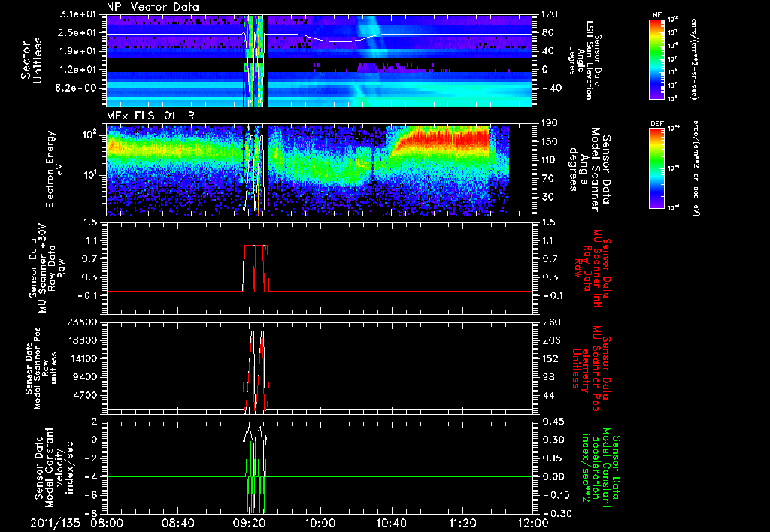
Task: Click the 260 telemetry tick label
Action: click(x=551, y=322)
